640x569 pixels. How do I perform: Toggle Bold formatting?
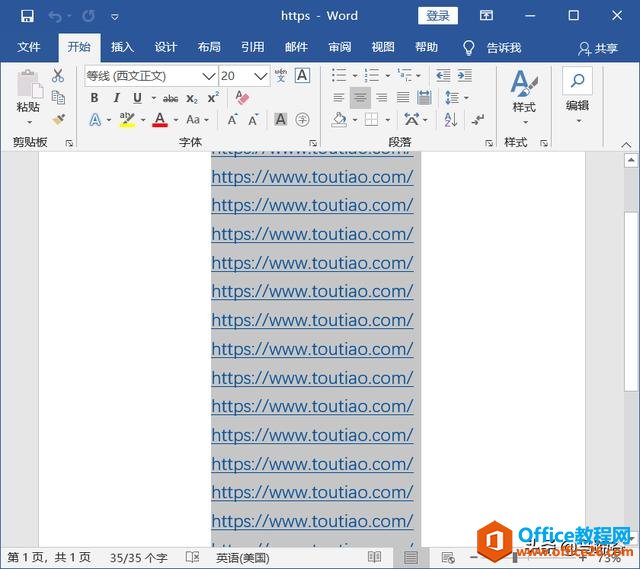point(94,98)
